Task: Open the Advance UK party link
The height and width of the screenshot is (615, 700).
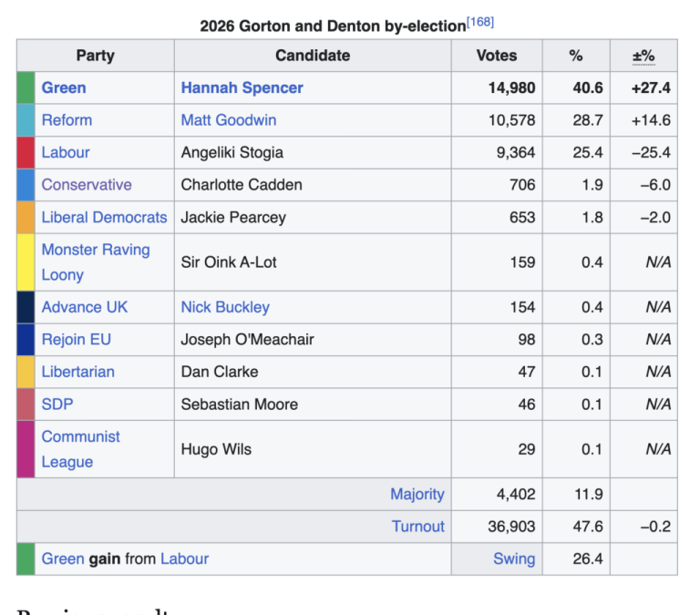Action: pos(85,307)
